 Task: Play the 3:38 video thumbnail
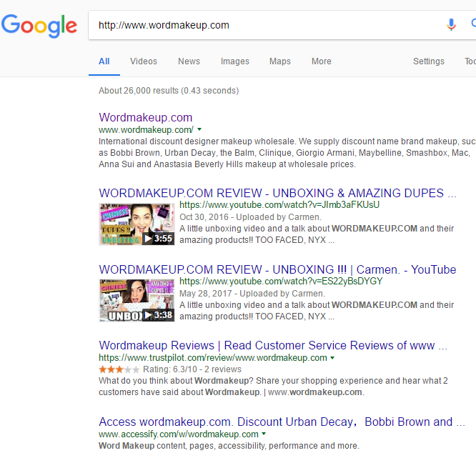click(137, 300)
